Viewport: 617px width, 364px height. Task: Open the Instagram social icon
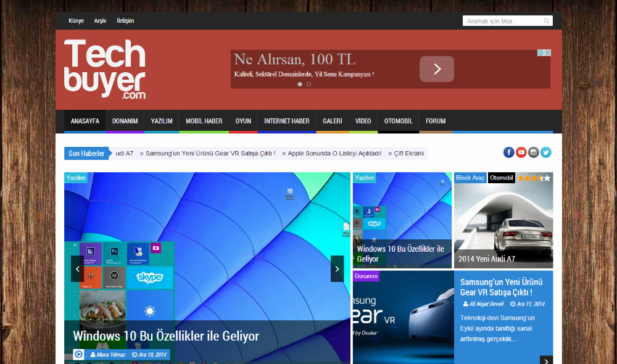534,152
